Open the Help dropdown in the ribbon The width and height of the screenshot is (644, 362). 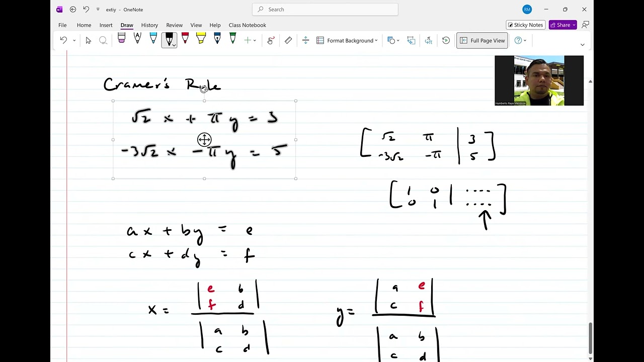point(520,41)
